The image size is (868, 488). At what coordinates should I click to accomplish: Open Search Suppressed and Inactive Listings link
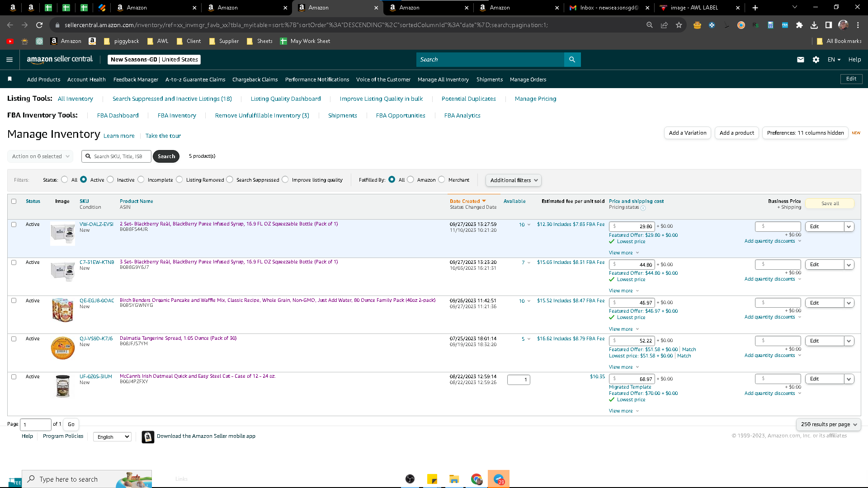tap(172, 99)
